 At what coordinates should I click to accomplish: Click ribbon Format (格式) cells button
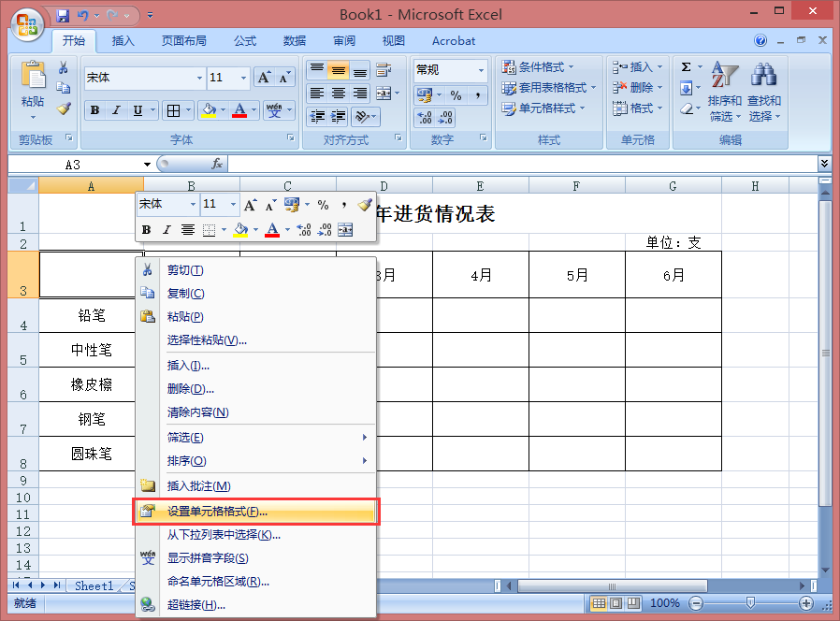tap(638, 108)
